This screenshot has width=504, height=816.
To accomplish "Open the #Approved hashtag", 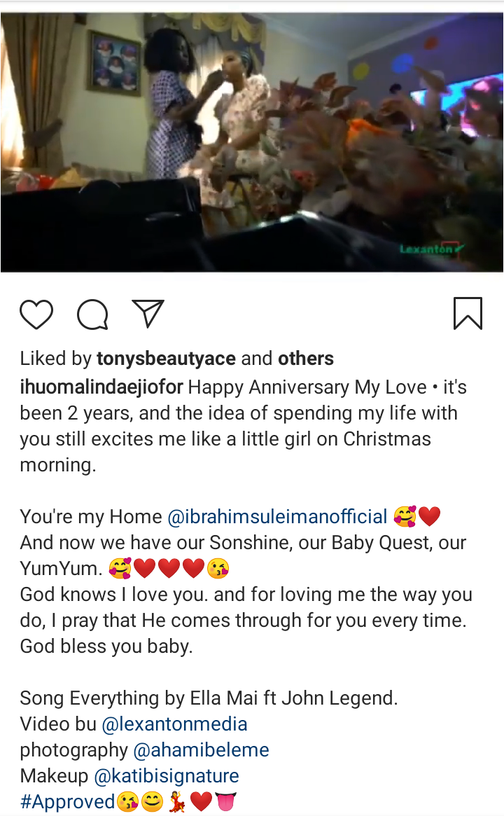I will point(68,801).
